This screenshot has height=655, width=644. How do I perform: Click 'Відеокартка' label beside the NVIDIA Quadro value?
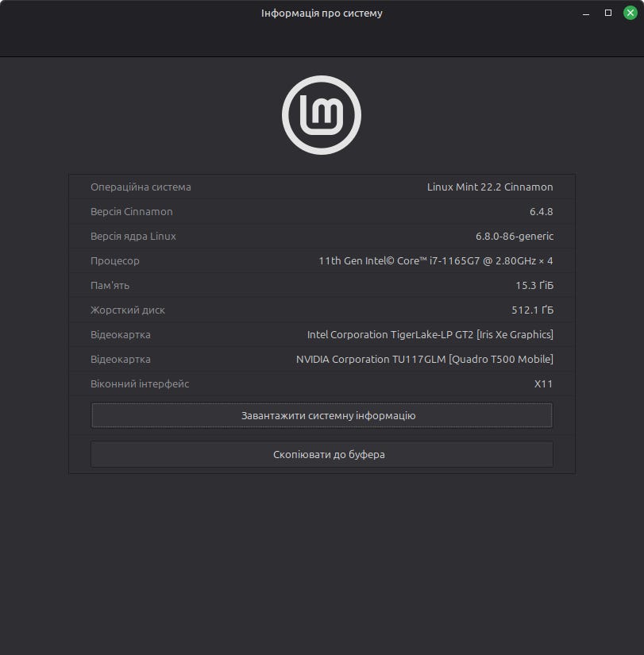click(121, 359)
